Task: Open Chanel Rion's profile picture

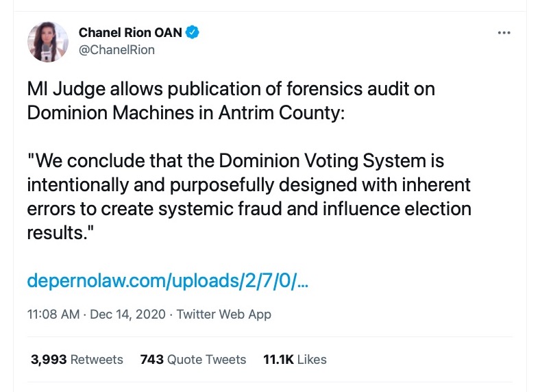Action: 48,42
